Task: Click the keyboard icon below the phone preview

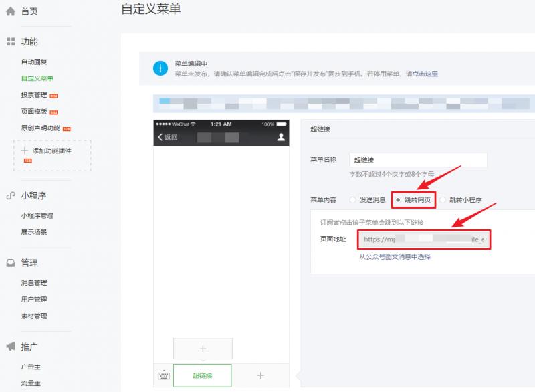Action: [162, 375]
